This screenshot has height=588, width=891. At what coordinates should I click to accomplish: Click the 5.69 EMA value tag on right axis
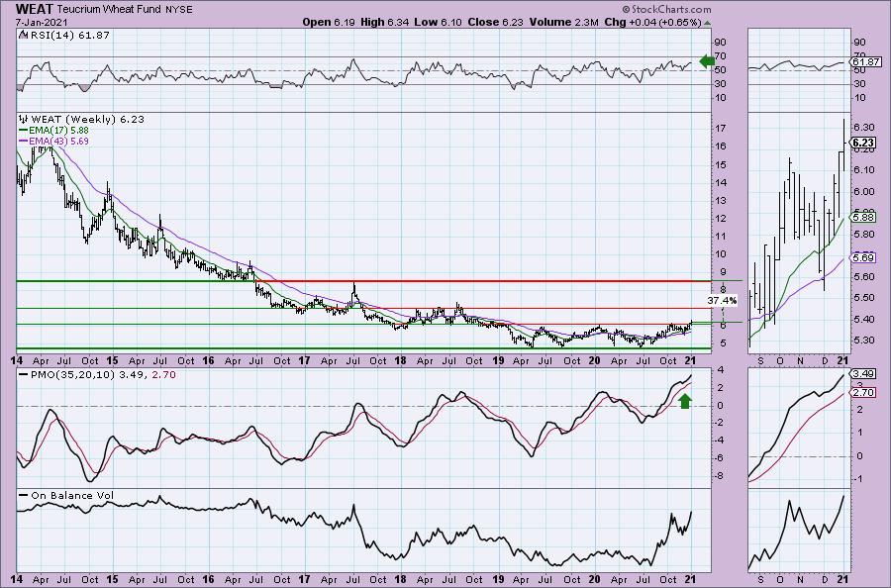[x=863, y=258]
